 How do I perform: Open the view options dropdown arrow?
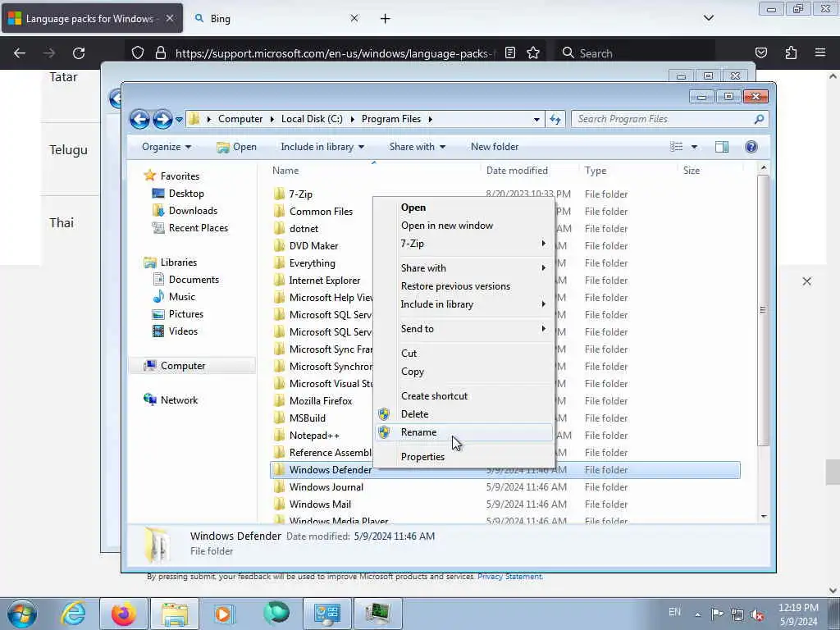694,147
